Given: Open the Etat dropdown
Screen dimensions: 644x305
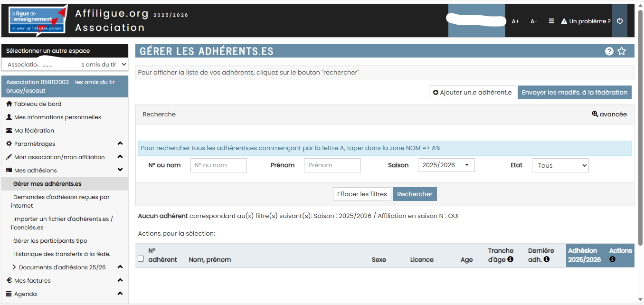Looking at the screenshot, I should pyautogui.click(x=560, y=165).
